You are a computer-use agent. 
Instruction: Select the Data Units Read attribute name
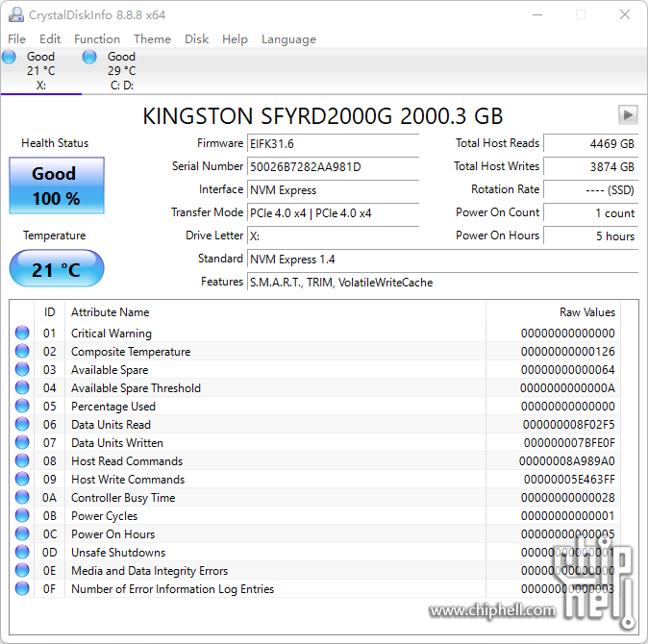click(111, 425)
